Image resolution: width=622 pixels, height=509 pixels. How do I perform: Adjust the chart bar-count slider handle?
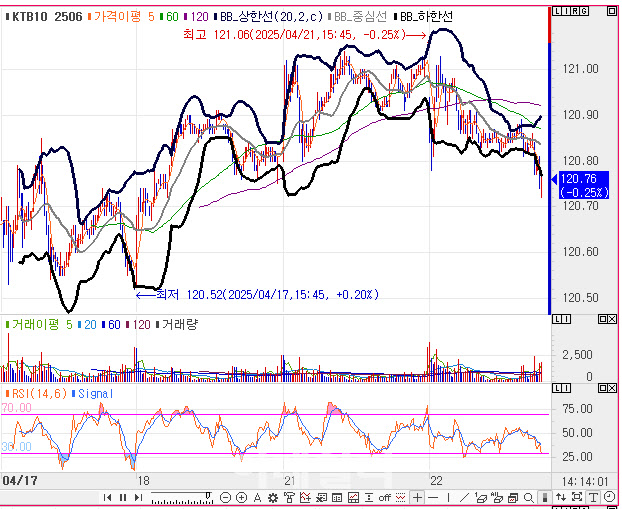point(208,495)
